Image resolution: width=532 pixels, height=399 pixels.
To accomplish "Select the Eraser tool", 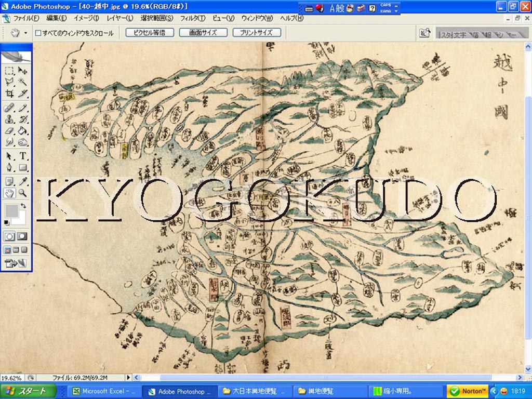I will pyautogui.click(x=9, y=130).
